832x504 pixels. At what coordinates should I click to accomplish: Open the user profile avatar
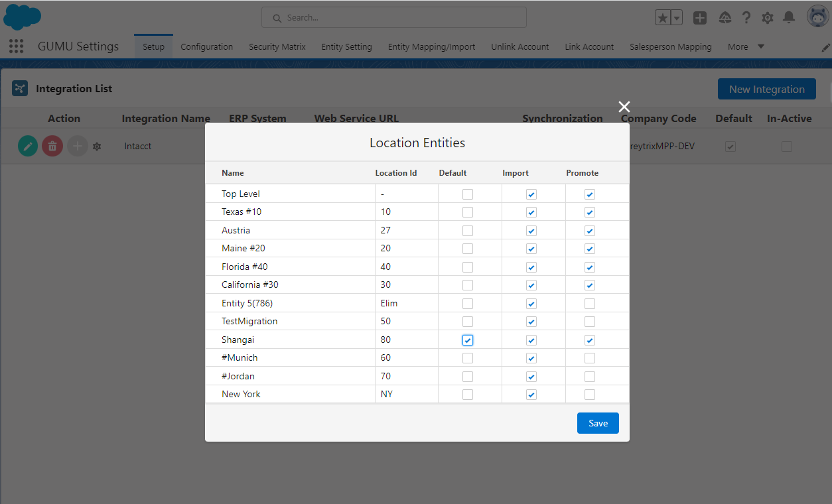pyautogui.click(x=817, y=17)
